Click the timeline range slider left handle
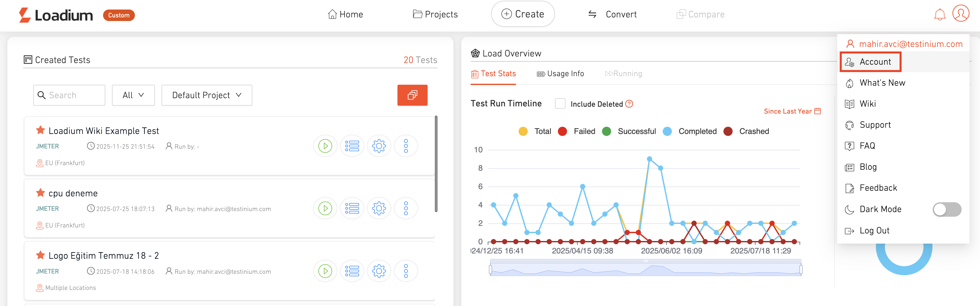 point(490,270)
